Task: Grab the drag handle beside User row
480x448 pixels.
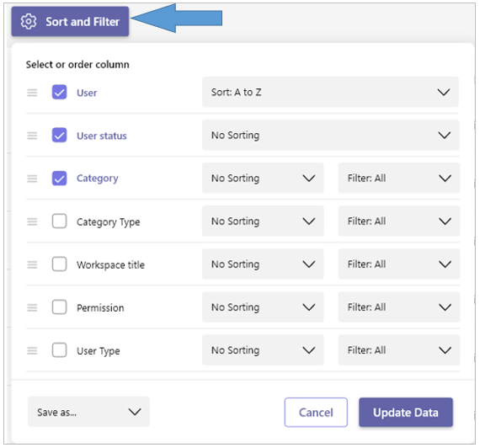Action: [32, 93]
